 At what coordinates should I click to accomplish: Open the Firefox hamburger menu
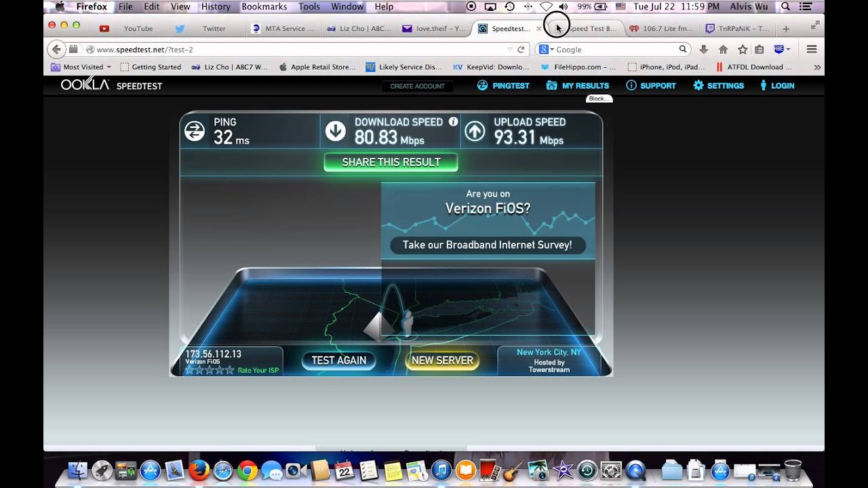[811, 49]
